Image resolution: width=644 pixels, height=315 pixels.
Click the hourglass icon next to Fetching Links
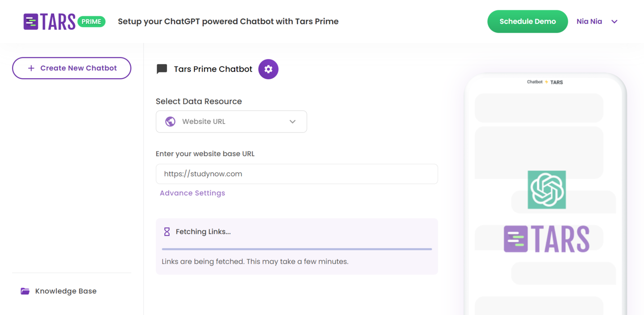pyautogui.click(x=167, y=232)
